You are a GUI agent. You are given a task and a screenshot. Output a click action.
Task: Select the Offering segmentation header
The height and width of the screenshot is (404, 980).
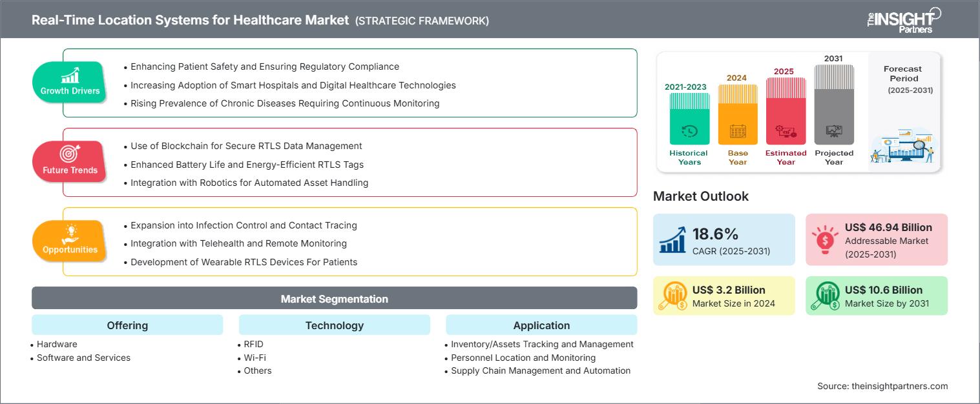coord(127,325)
